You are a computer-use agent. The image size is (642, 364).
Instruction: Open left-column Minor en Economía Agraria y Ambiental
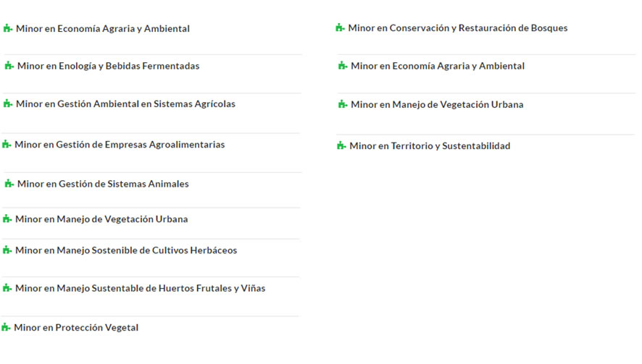pyautogui.click(x=103, y=29)
